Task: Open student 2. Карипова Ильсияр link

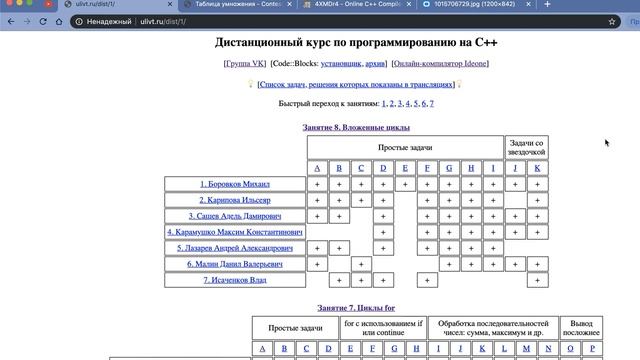Action: click(x=235, y=200)
